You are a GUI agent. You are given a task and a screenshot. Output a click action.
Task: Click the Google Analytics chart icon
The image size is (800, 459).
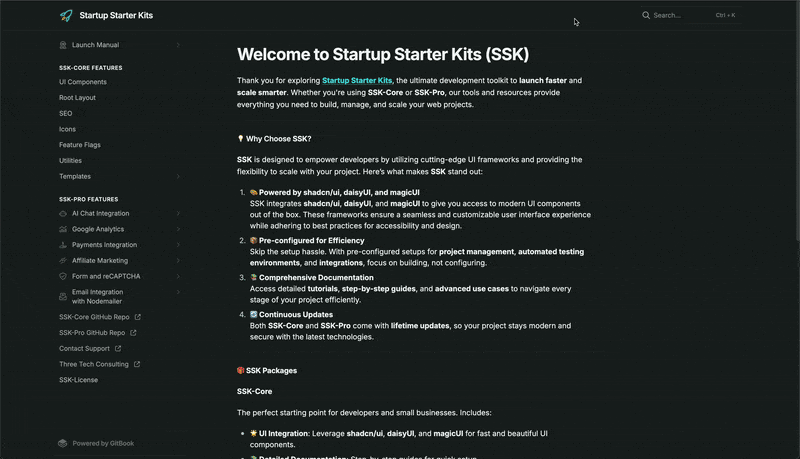(63, 229)
